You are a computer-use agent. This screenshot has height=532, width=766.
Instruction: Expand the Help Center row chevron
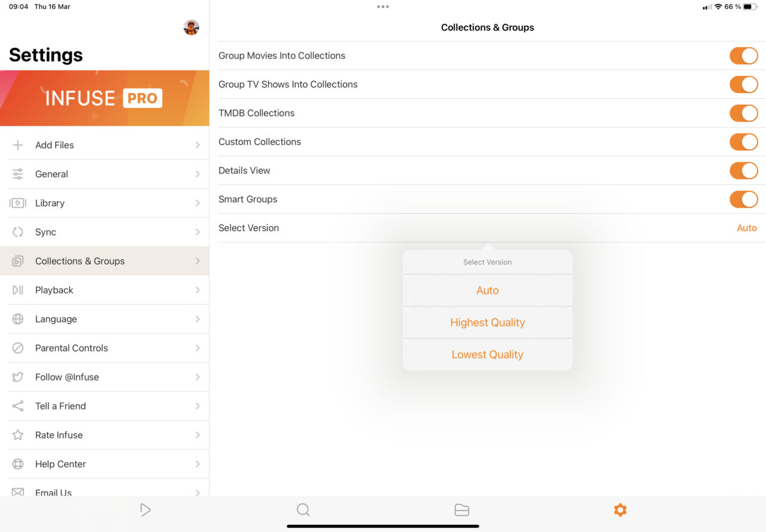pos(197,464)
